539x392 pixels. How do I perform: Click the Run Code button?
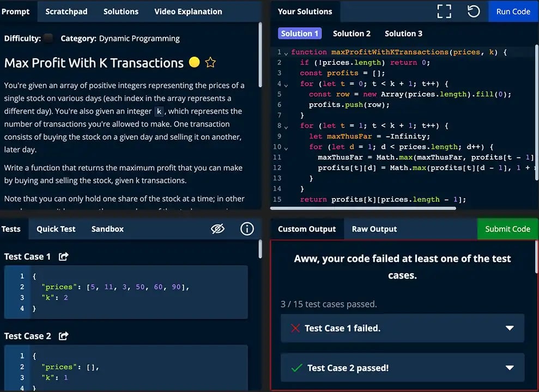pyautogui.click(x=513, y=11)
